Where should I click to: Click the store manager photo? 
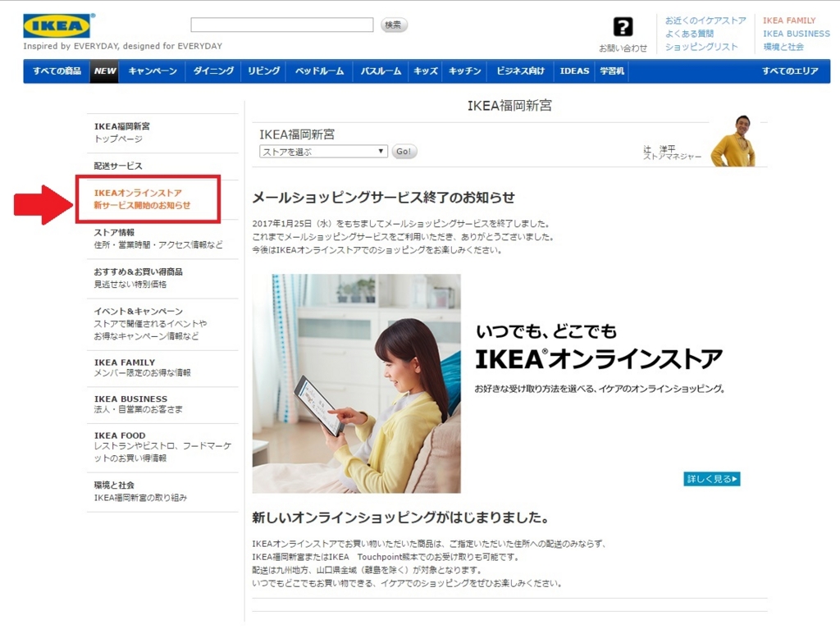733,141
